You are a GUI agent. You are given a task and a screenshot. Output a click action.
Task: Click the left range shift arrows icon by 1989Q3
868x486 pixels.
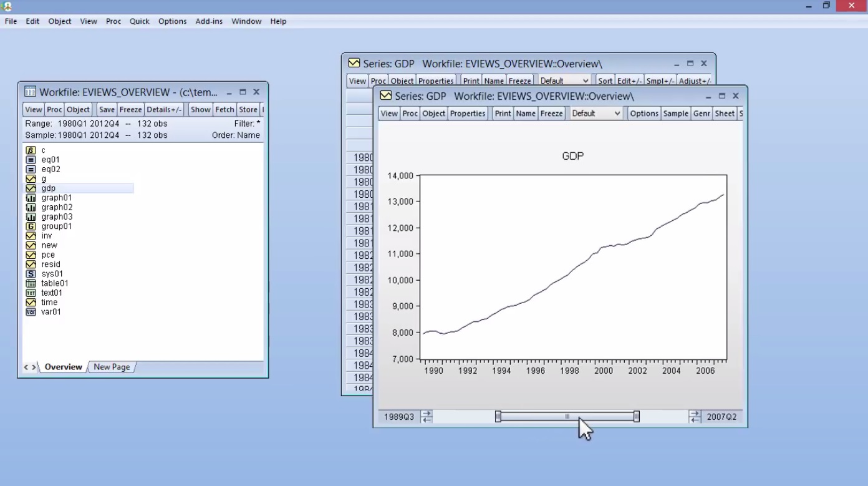click(427, 417)
